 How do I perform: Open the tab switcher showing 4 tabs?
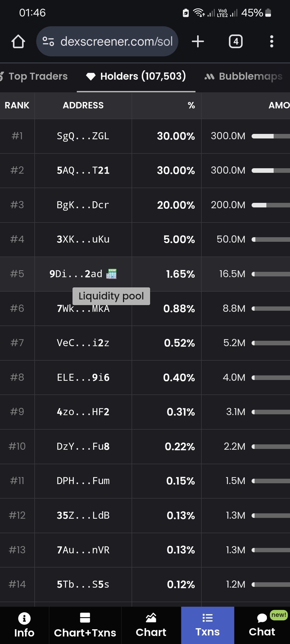[235, 42]
